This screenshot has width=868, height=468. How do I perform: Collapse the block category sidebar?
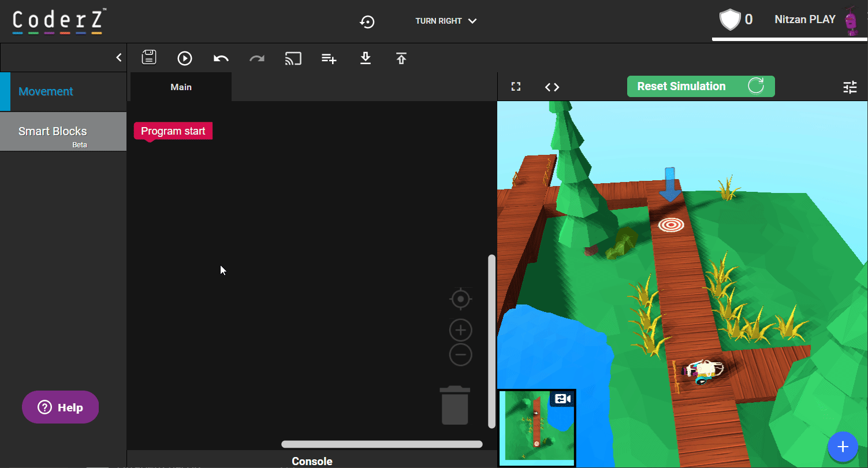coord(119,58)
